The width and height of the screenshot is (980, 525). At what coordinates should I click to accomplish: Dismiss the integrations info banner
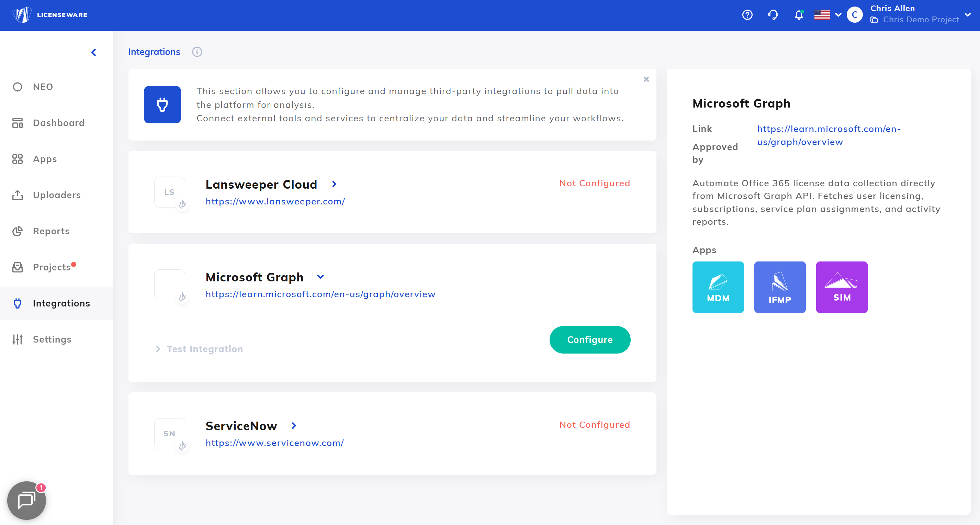[646, 79]
